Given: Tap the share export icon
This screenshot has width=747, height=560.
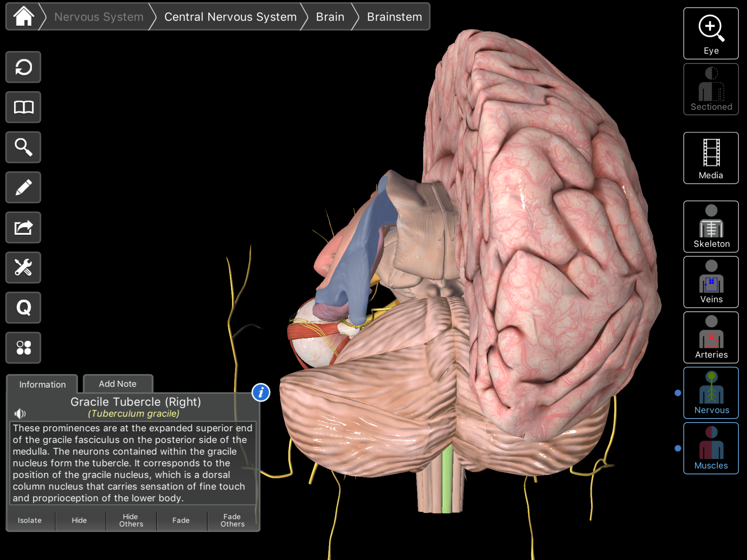Looking at the screenshot, I should click(x=23, y=228).
